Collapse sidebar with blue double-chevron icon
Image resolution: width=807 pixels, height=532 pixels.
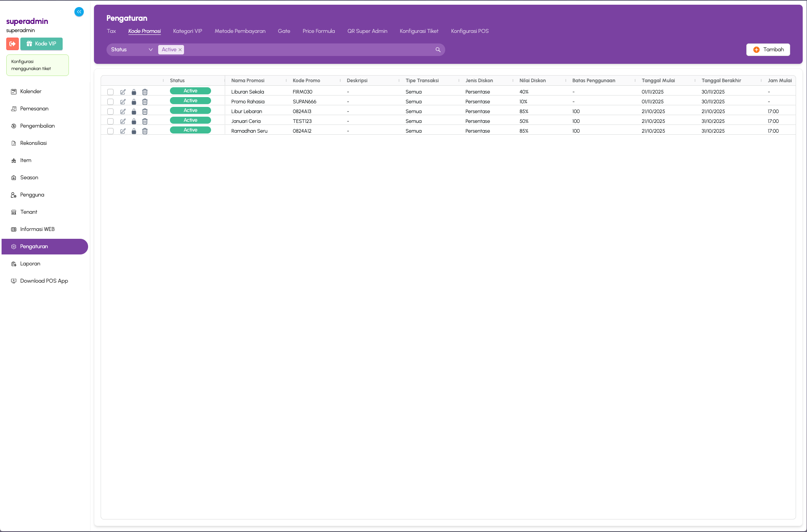[79, 12]
